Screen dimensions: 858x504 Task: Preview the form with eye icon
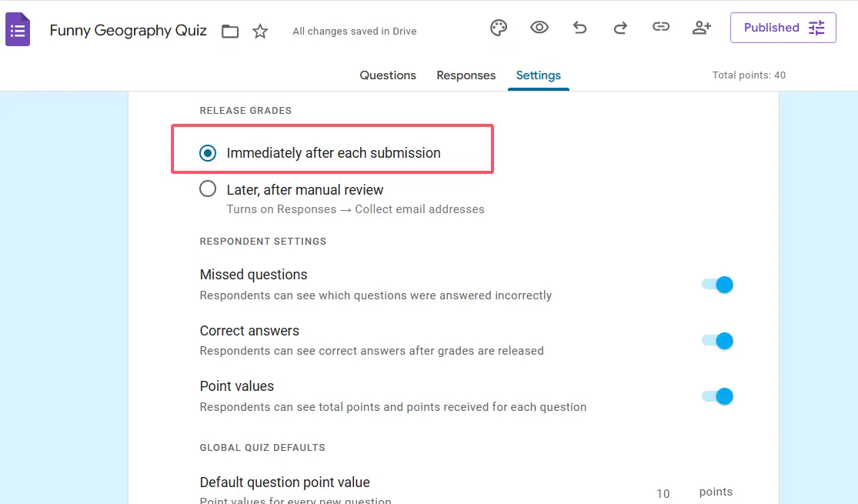click(539, 28)
